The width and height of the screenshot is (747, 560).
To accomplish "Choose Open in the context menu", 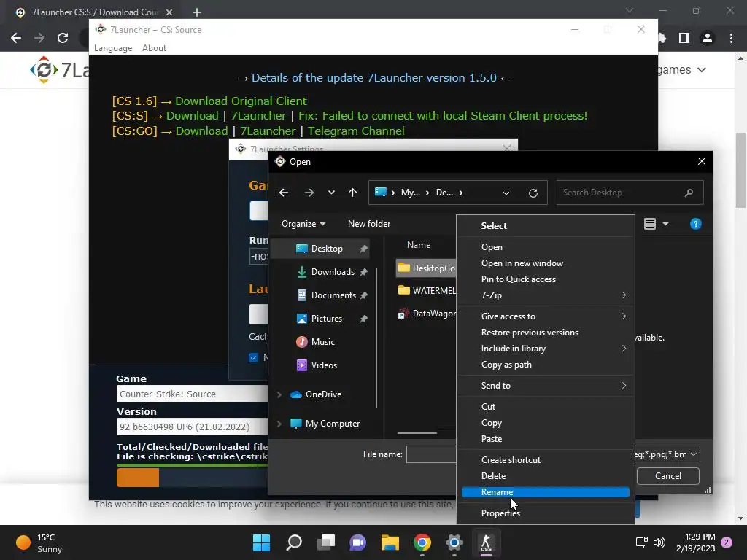I will pyautogui.click(x=546, y=247).
